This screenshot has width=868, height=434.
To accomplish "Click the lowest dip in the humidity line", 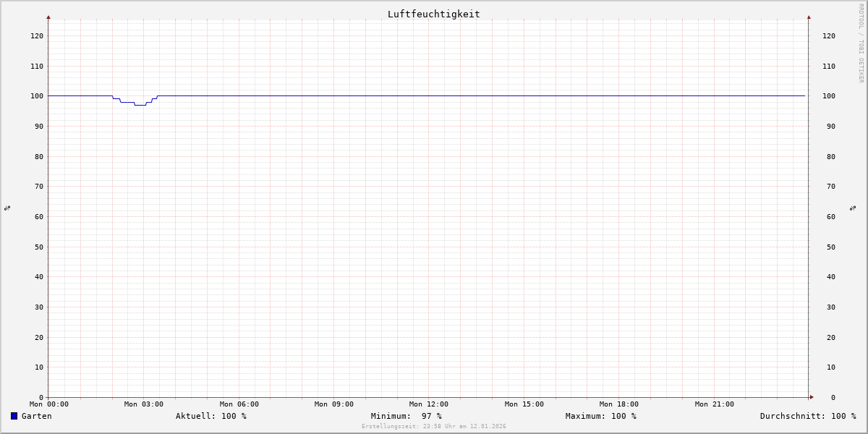I will tap(140, 105).
